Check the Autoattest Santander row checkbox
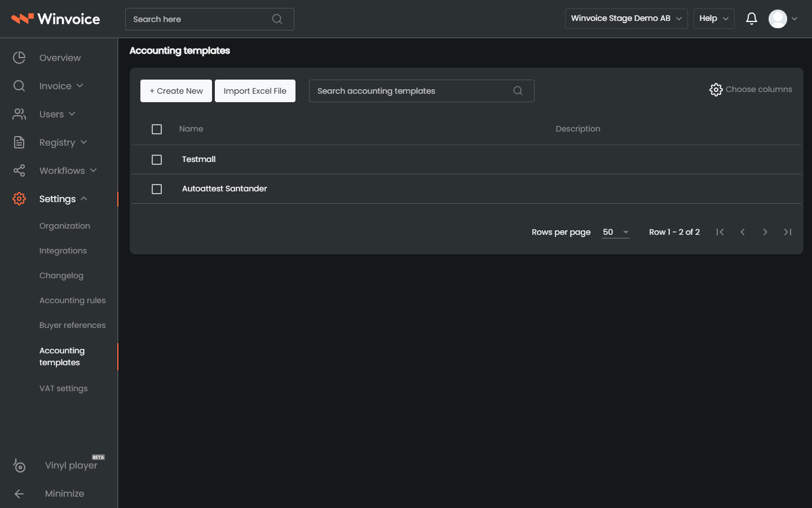 [157, 189]
